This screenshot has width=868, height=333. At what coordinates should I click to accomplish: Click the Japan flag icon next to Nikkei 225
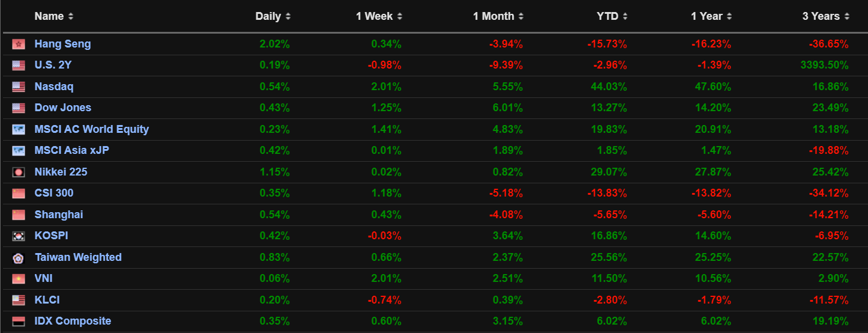[x=19, y=173]
